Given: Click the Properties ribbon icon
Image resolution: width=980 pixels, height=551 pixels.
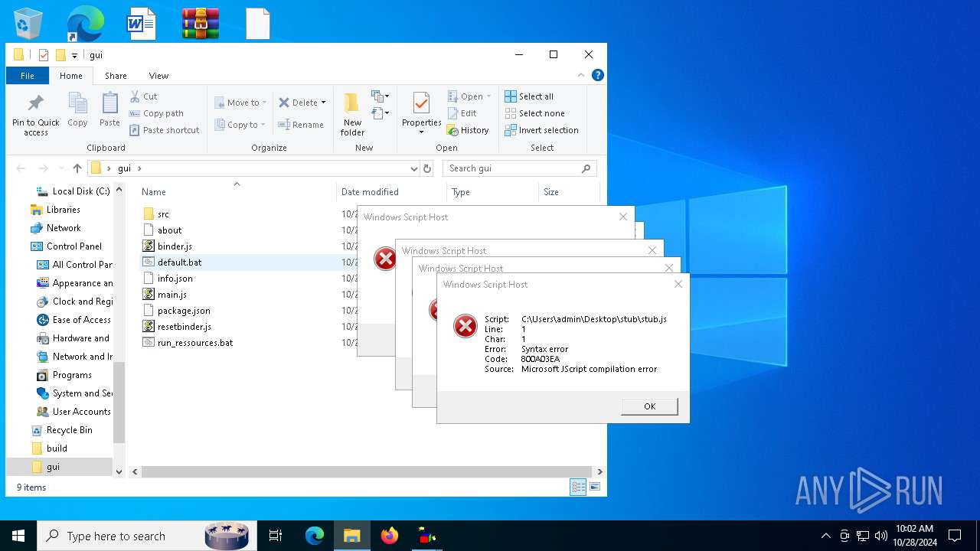Looking at the screenshot, I should [x=421, y=113].
